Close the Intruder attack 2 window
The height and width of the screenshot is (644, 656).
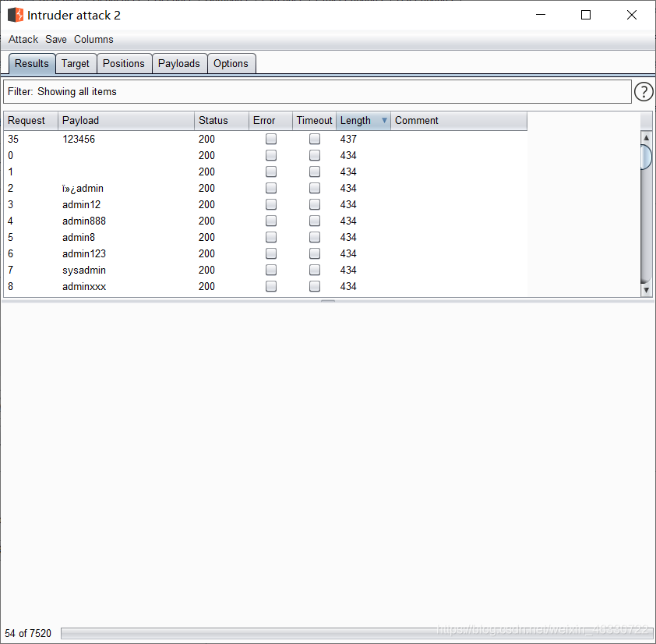632,15
